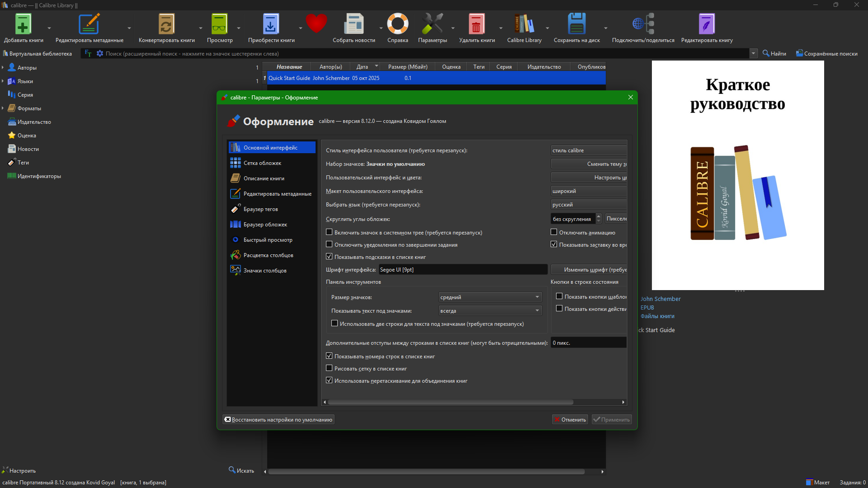868x488 pixels.
Task: Click the Добавить книги toolbar icon
Action: 23,25
